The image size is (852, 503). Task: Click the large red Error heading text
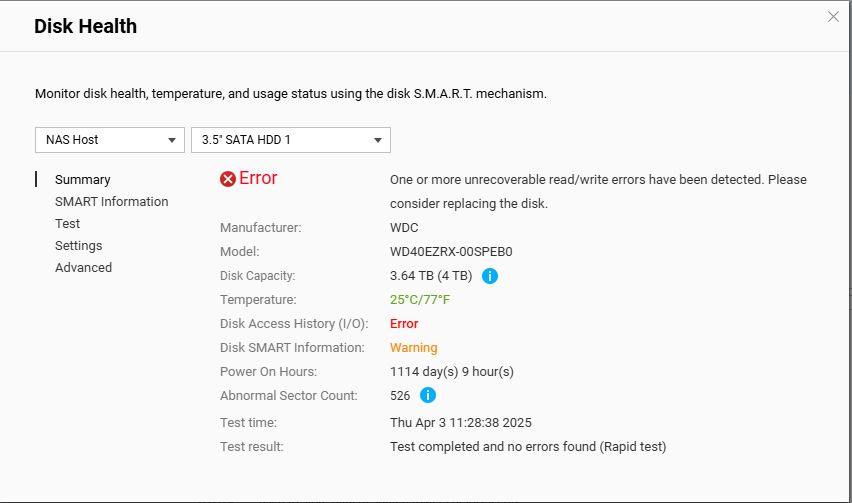[258, 178]
